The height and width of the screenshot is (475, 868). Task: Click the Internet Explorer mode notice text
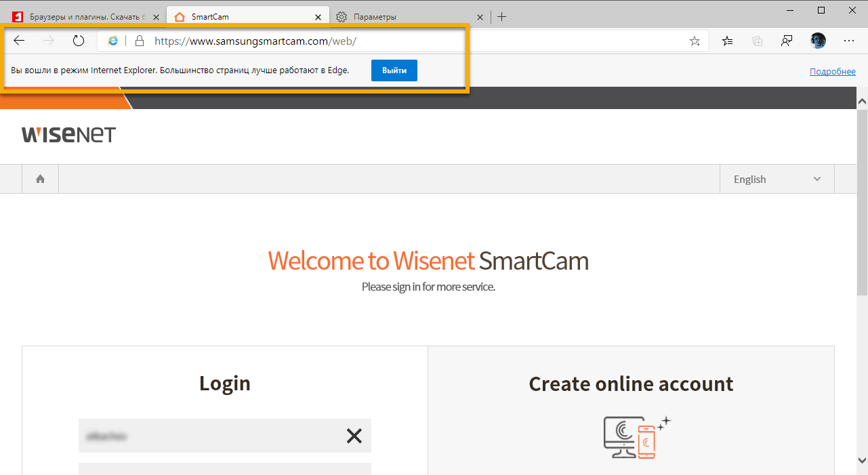pyautogui.click(x=180, y=70)
